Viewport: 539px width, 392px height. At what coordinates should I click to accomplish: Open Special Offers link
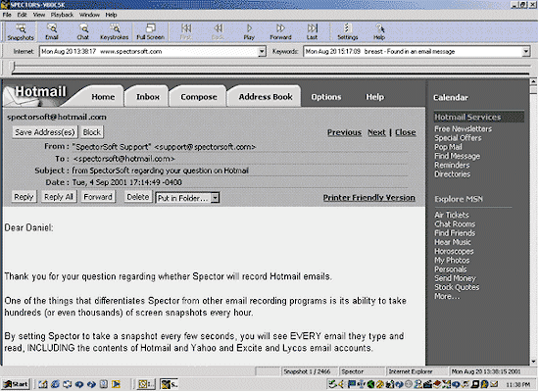point(458,138)
